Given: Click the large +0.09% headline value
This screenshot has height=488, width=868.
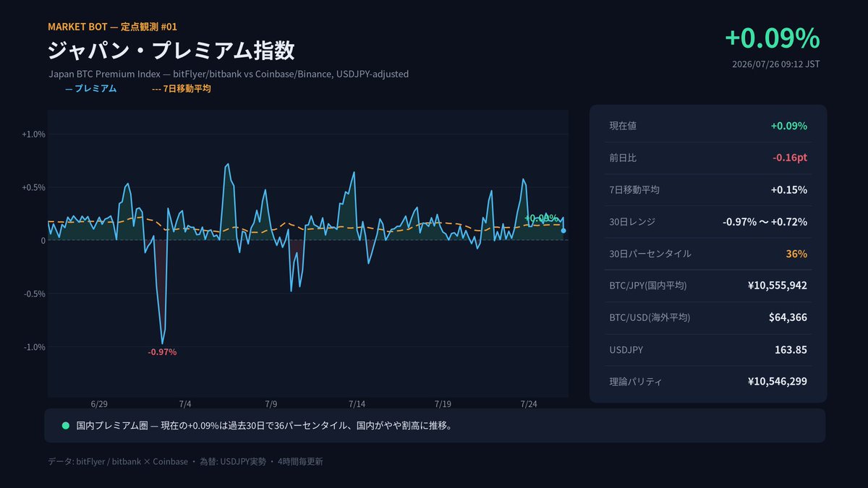Looking at the screenshot, I should click(x=772, y=38).
